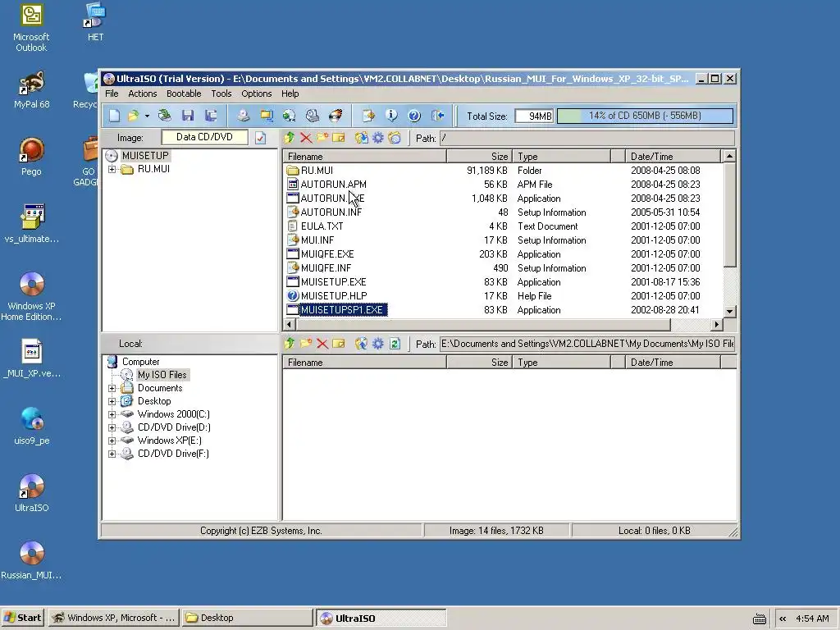
Task: Open the recent files arrow beside Open
Action: click(x=147, y=116)
